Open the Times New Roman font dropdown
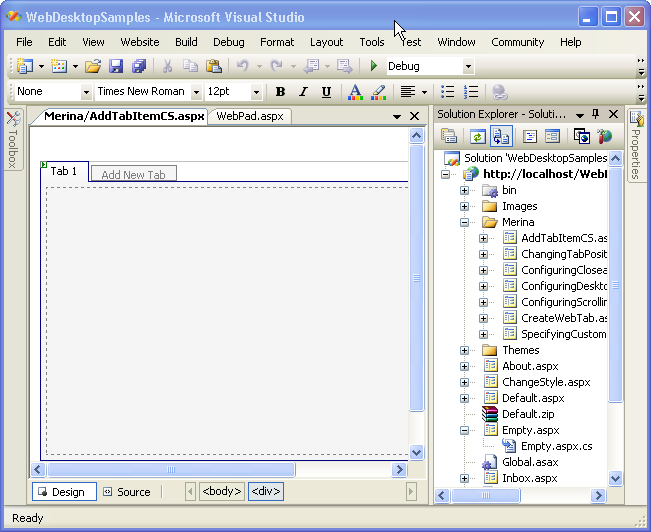651x532 pixels. pyautogui.click(x=196, y=92)
